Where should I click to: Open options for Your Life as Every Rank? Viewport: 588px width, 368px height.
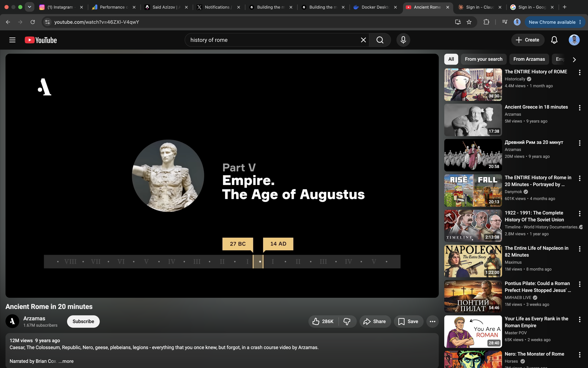[x=580, y=319]
